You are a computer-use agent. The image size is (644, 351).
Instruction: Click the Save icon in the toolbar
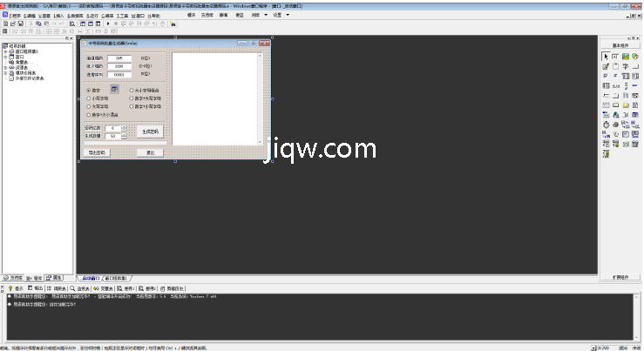pos(20,24)
